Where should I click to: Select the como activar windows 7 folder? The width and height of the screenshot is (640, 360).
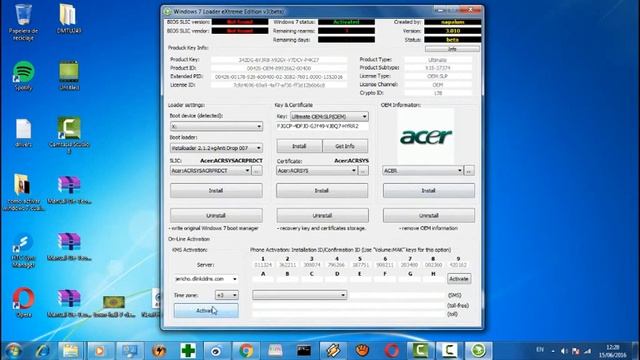click(23, 192)
